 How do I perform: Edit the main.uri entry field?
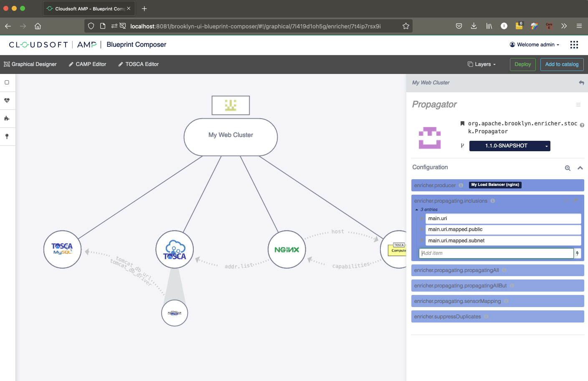click(x=503, y=218)
